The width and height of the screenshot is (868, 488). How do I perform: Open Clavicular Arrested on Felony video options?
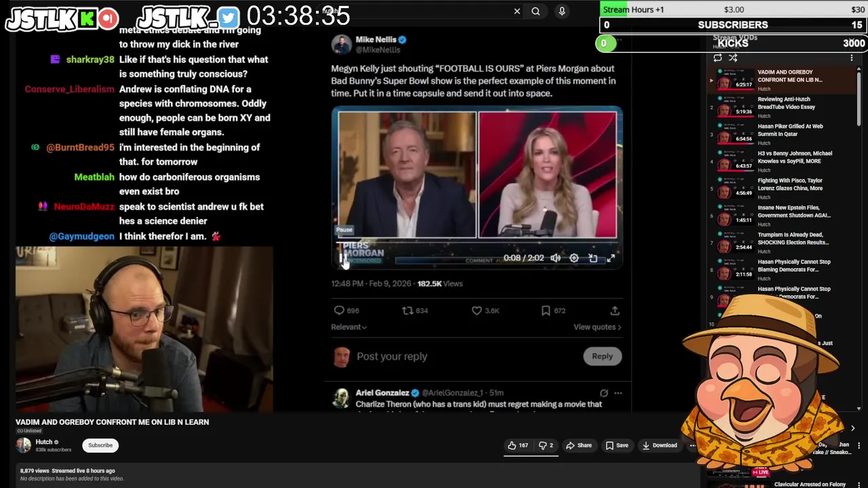pos(859,485)
